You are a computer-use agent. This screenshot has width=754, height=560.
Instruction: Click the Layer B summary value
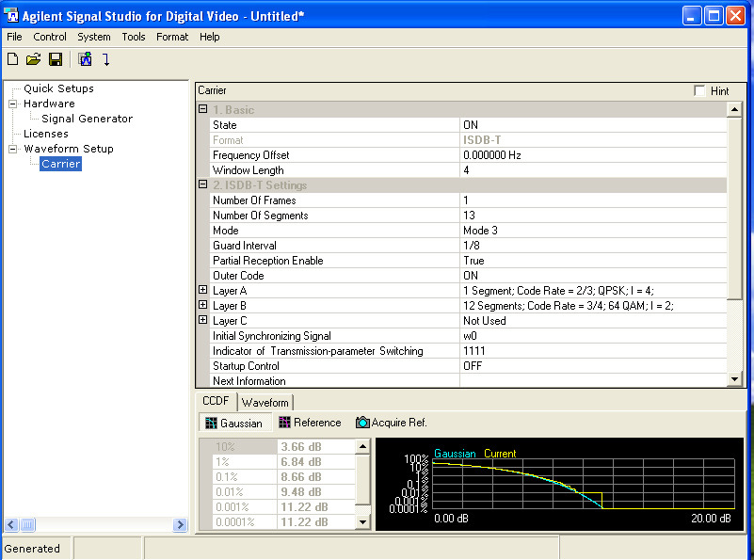593,306
